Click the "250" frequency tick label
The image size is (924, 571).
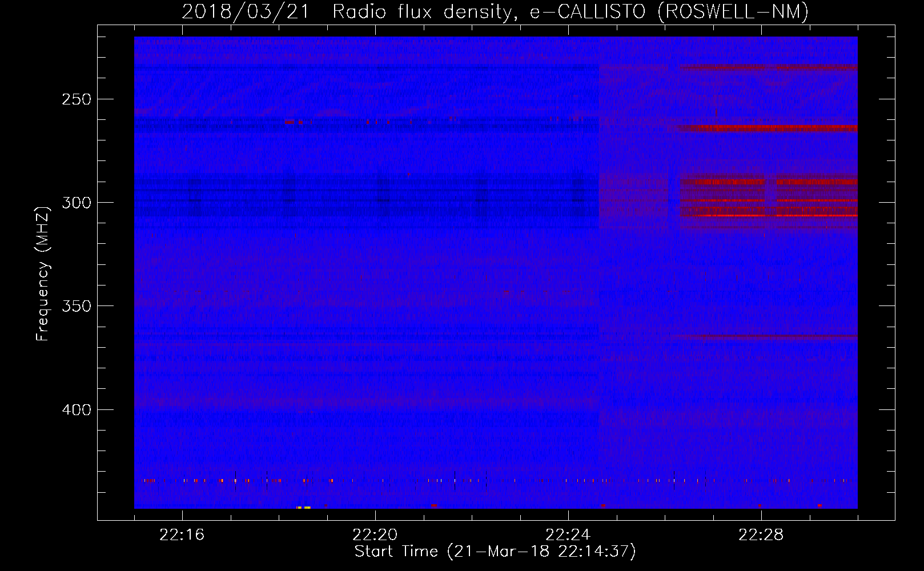pos(77,99)
